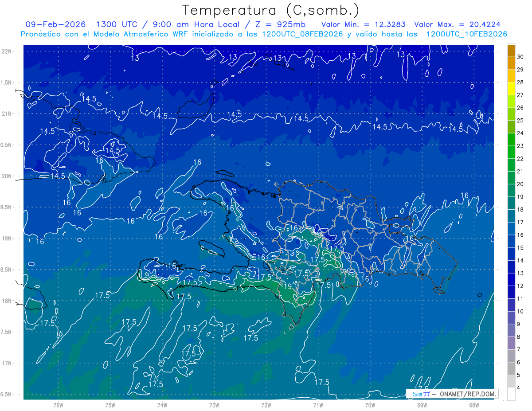Click latitude axis label "22N"

pos(8,51)
